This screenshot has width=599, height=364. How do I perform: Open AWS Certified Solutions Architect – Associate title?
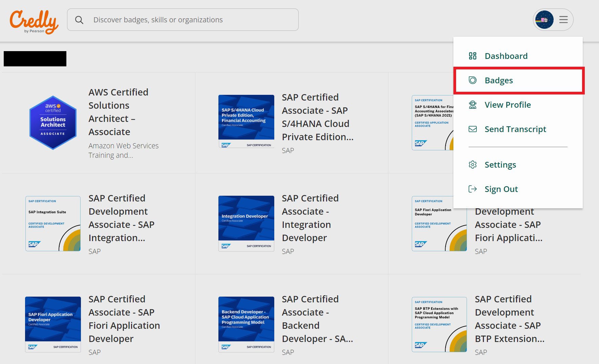click(118, 112)
